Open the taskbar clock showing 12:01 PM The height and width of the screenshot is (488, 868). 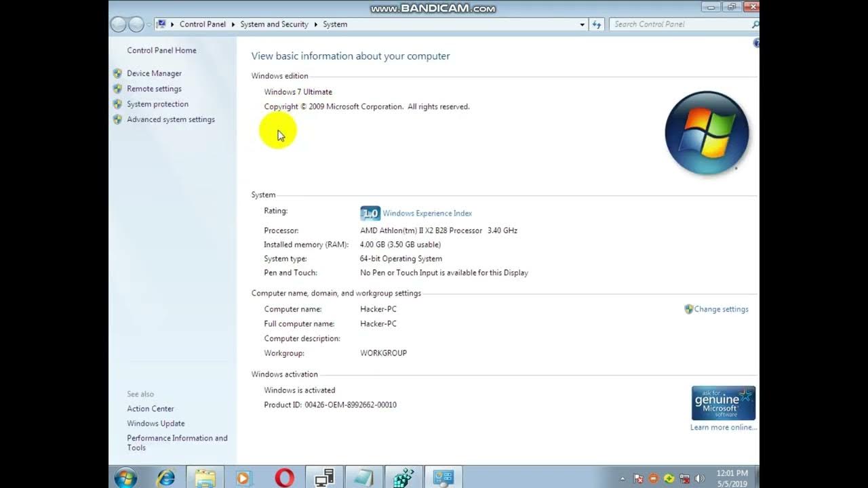[732, 478]
